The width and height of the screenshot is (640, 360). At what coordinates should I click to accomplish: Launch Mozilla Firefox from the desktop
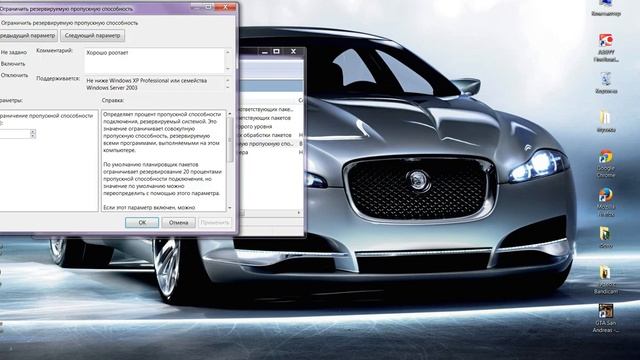(x=606, y=202)
